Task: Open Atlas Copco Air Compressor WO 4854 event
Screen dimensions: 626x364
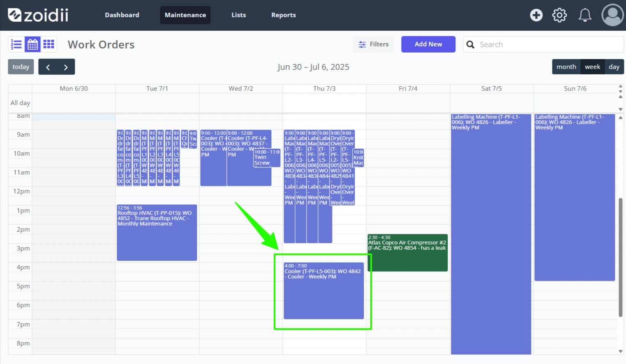Action: (407, 253)
